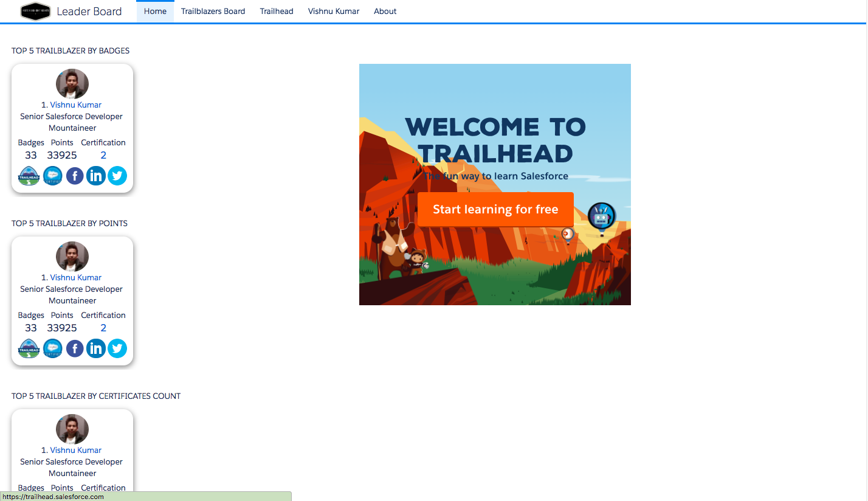Click the Trailhead badge icon in the points card
This screenshot has height=501, width=868.
point(29,349)
